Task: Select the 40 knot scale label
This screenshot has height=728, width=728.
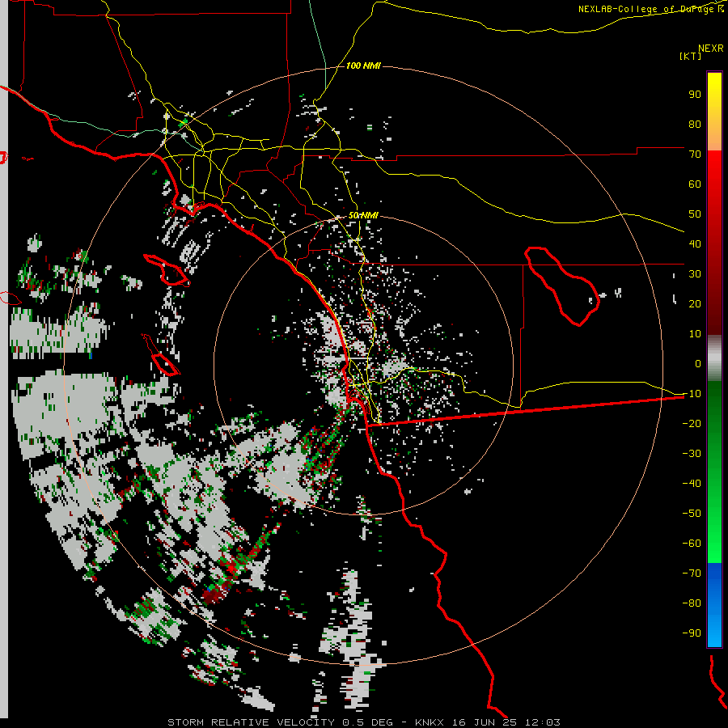Action: [695, 243]
